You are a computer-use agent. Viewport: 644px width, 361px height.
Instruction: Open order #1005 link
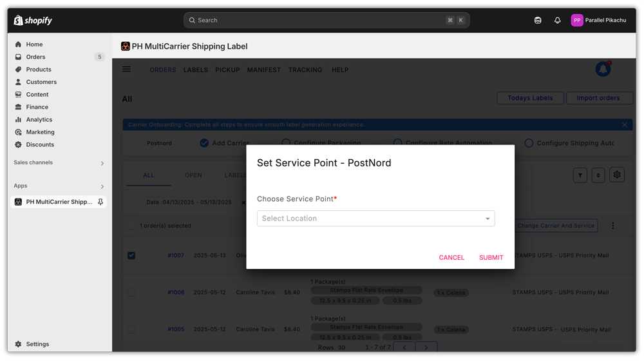(176, 329)
